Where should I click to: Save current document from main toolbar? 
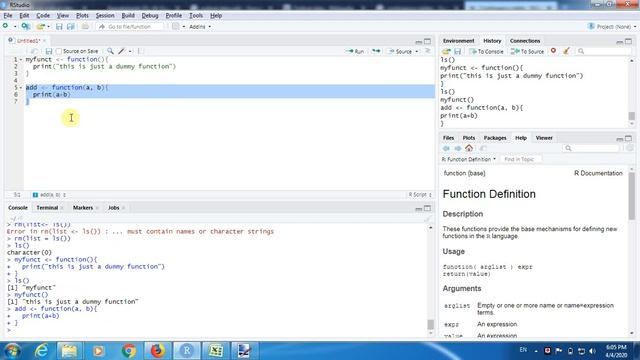point(59,27)
